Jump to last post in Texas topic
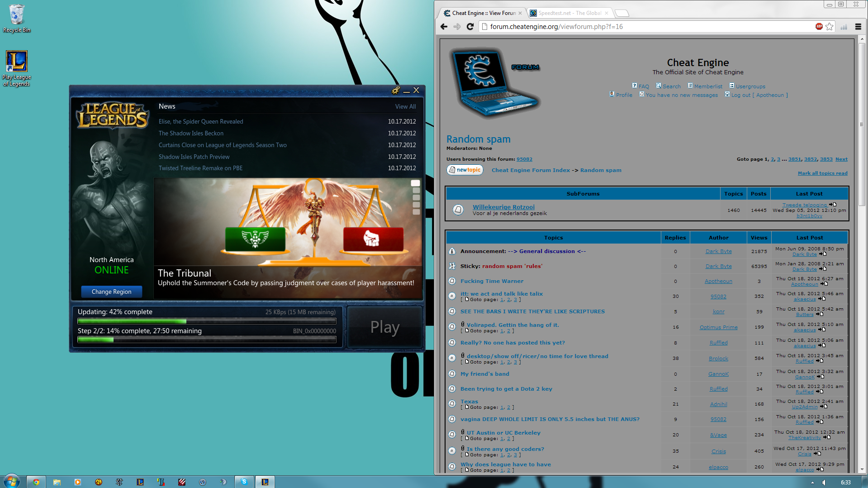Viewport: 868px width, 488px height. [x=824, y=407]
